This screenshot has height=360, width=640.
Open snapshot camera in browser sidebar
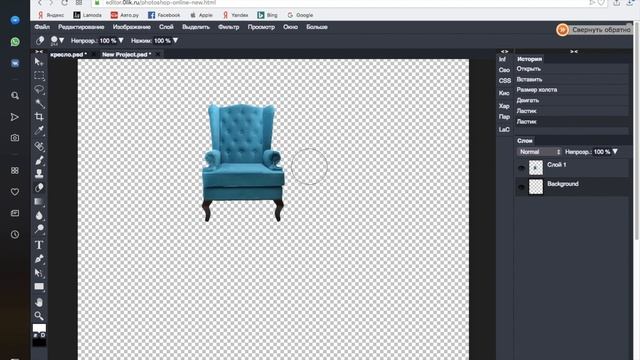click(x=15, y=138)
